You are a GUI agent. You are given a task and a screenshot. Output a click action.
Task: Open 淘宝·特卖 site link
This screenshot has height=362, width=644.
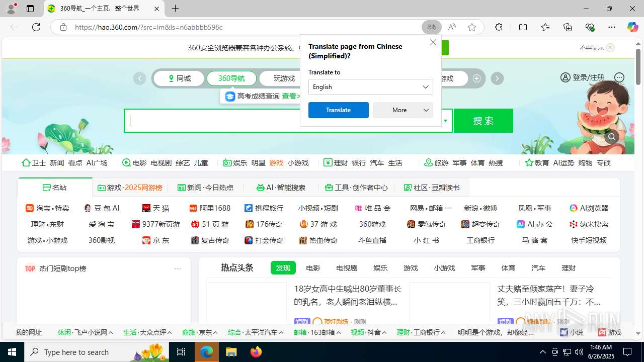47,208
